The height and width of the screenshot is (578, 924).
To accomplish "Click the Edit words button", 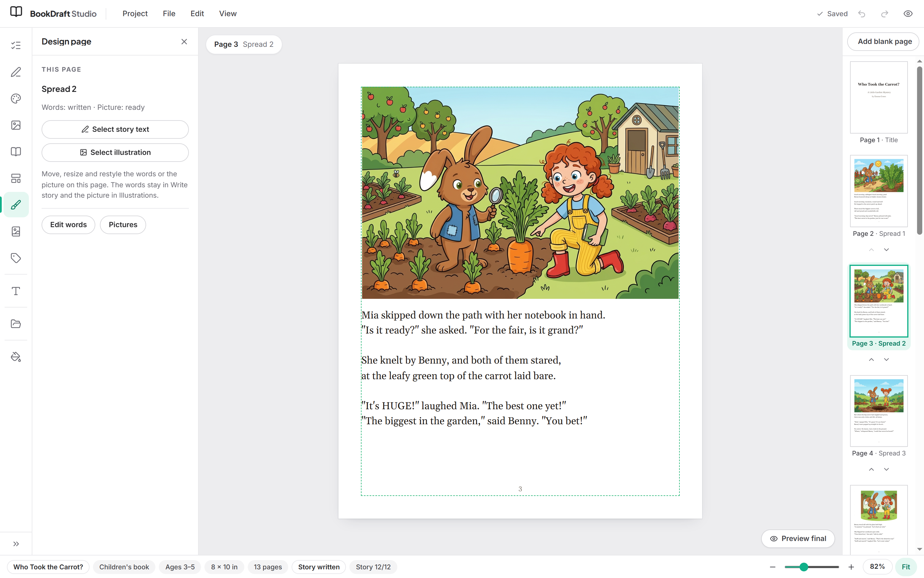I will (x=68, y=225).
